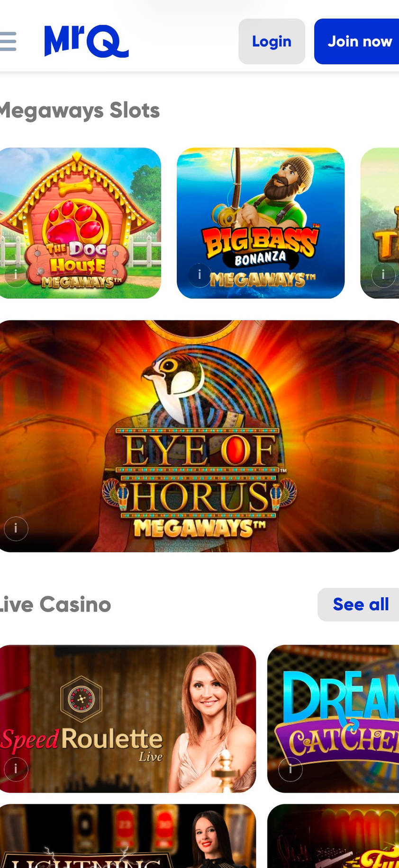The height and width of the screenshot is (868, 399).
Task: Tap info icon on third Megaways game tile
Action: pyautogui.click(x=383, y=275)
